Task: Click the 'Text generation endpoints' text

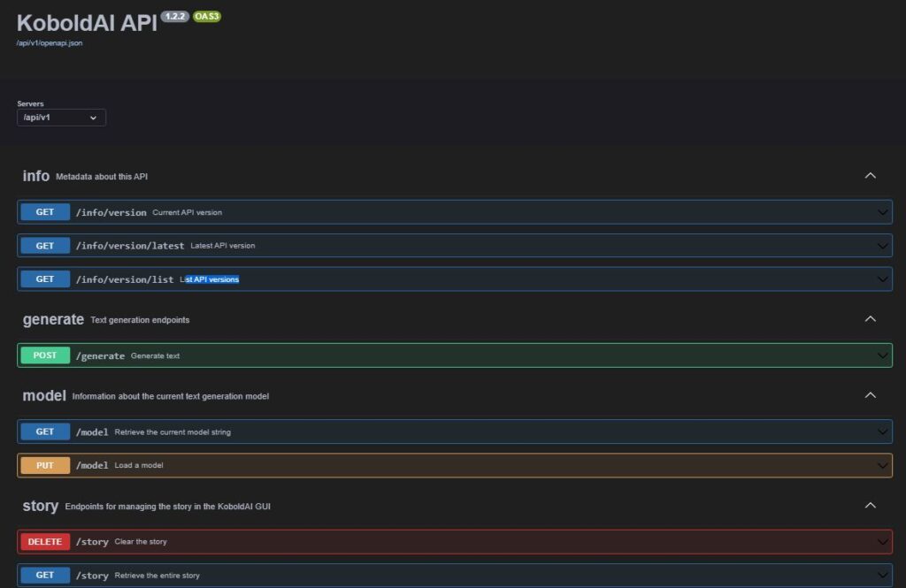Action: click(x=140, y=320)
